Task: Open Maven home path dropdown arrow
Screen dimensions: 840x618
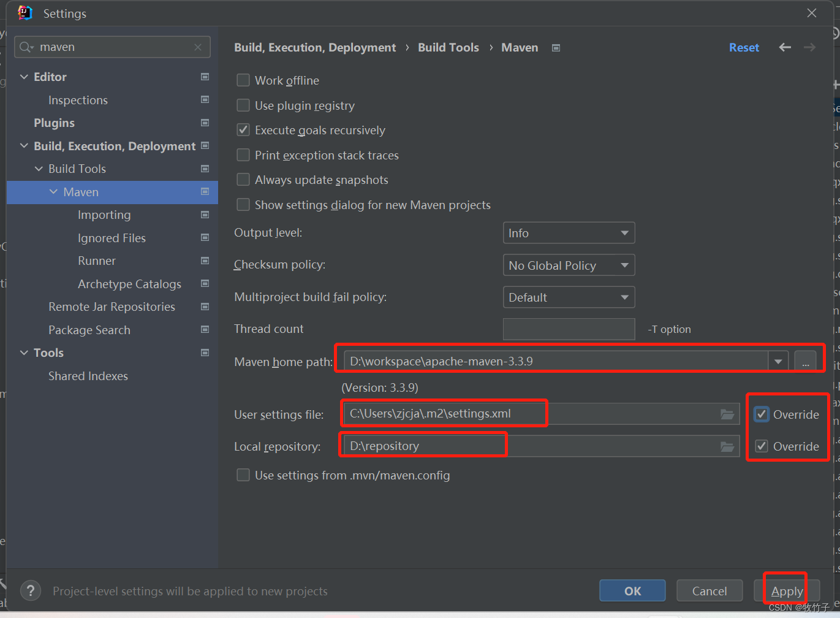Action: click(x=778, y=361)
